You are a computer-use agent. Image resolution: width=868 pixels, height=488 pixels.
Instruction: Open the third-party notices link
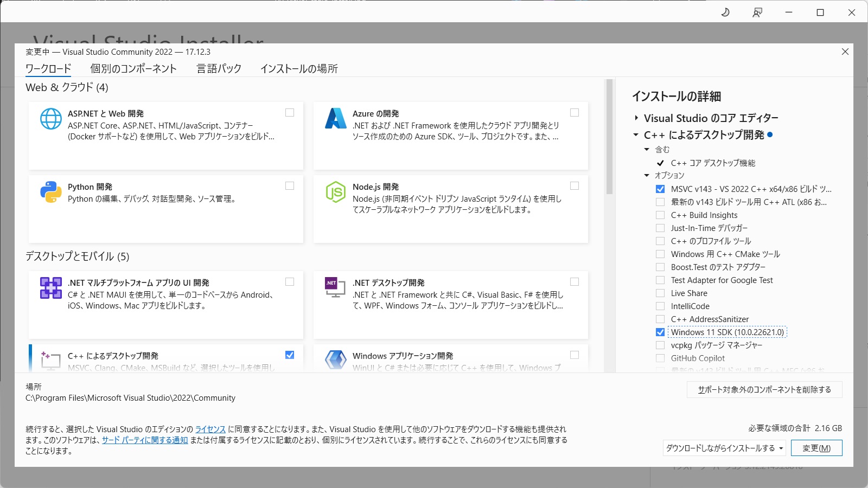coord(145,440)
